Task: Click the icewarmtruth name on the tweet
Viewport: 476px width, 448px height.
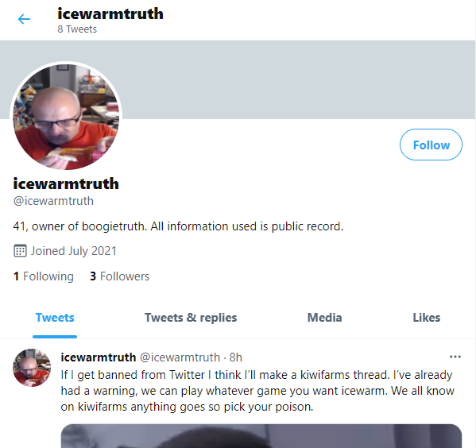Action: click(x=98, y=357)
